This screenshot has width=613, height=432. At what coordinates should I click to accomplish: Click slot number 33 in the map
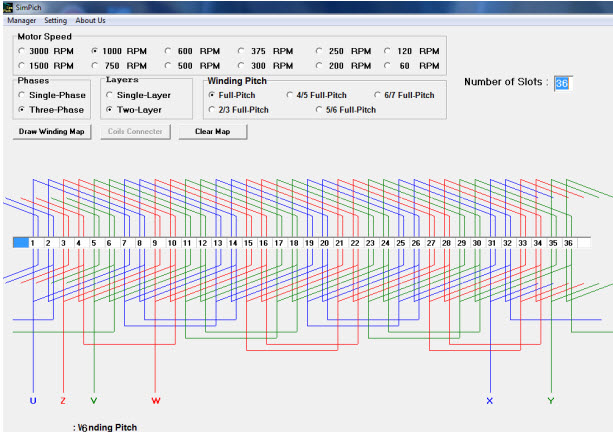523,243
